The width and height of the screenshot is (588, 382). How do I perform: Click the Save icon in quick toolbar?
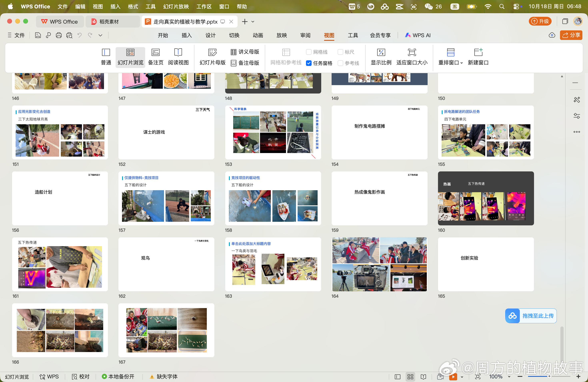(x=38, y=35)
